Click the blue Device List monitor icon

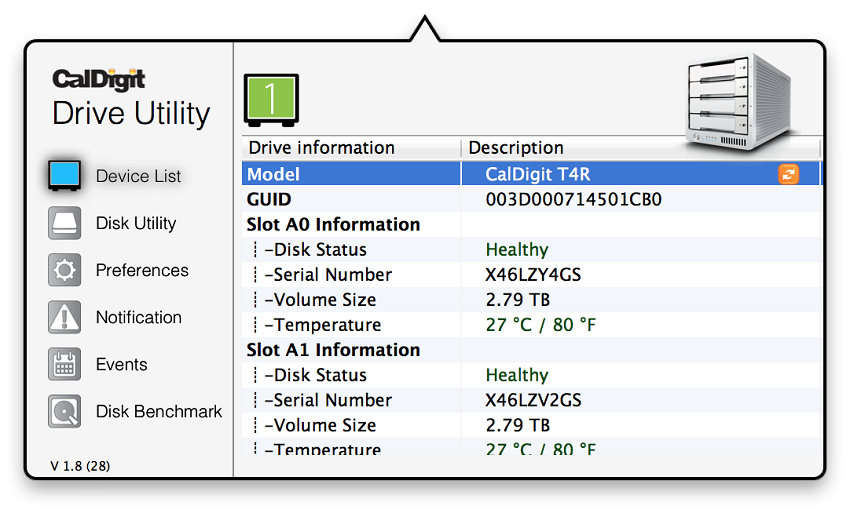[65, 176]
